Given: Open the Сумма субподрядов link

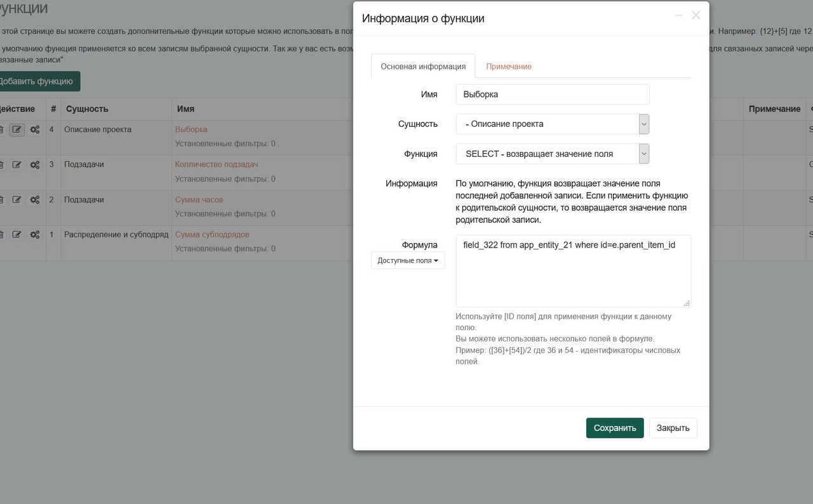Looking at the screenshot, I should tap(212, 234).
